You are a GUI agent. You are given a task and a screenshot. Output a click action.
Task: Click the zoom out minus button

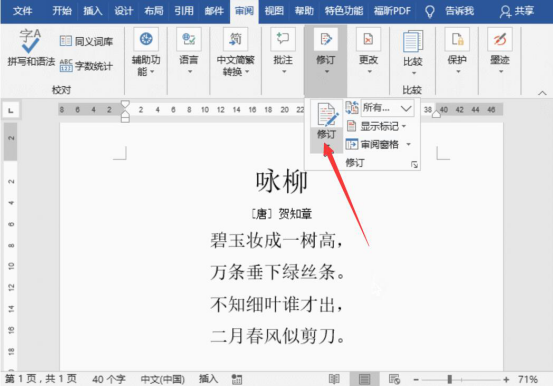[x=416, y=380]
